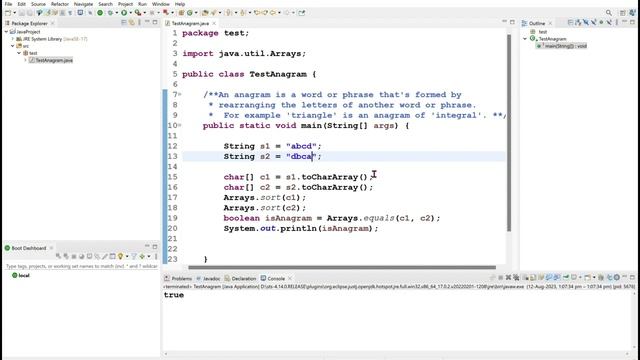The height and width of the screenshot is (360, 640).
Task: Maximize the editor area icon
Action: [x=512, y=22]
